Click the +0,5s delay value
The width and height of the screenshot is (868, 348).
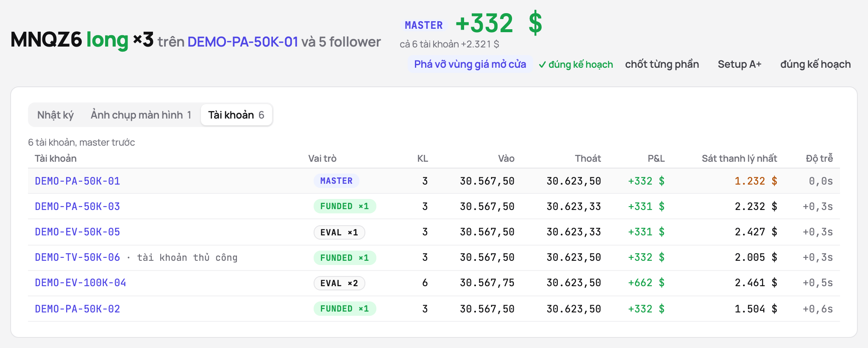point(818,283)
